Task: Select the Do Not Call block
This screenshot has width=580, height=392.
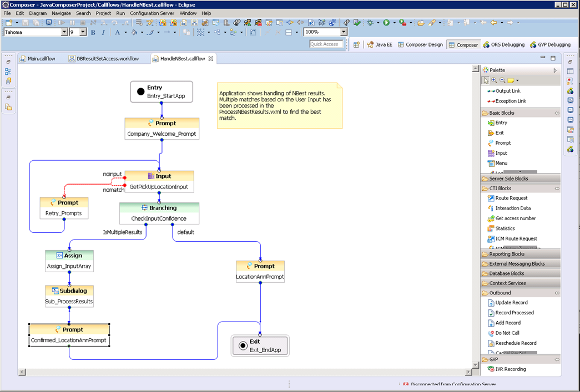Action: (507, 333)
